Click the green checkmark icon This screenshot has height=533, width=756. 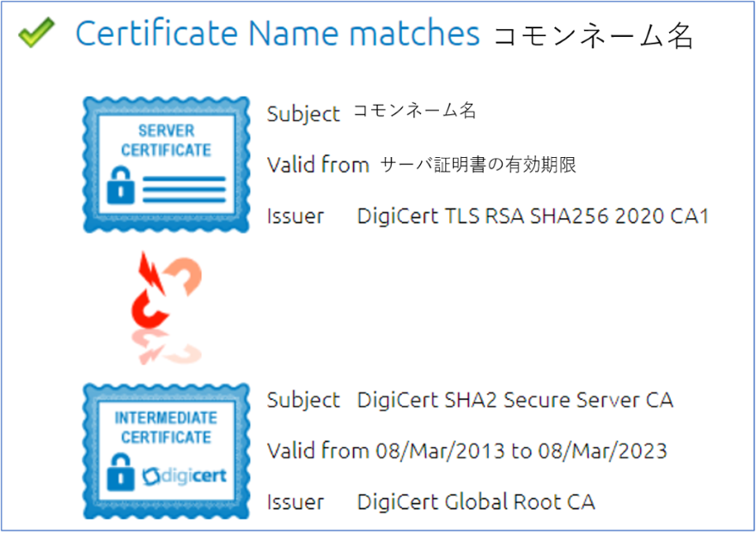tap(37, 33)
